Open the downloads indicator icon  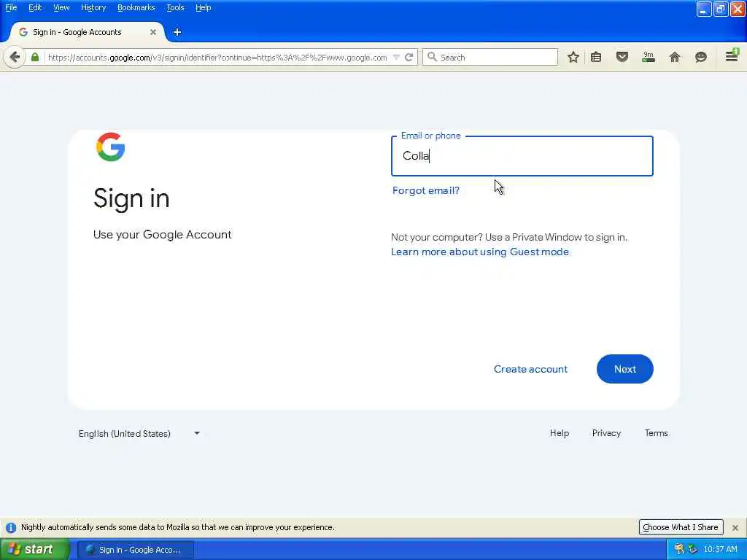(649, 57)
